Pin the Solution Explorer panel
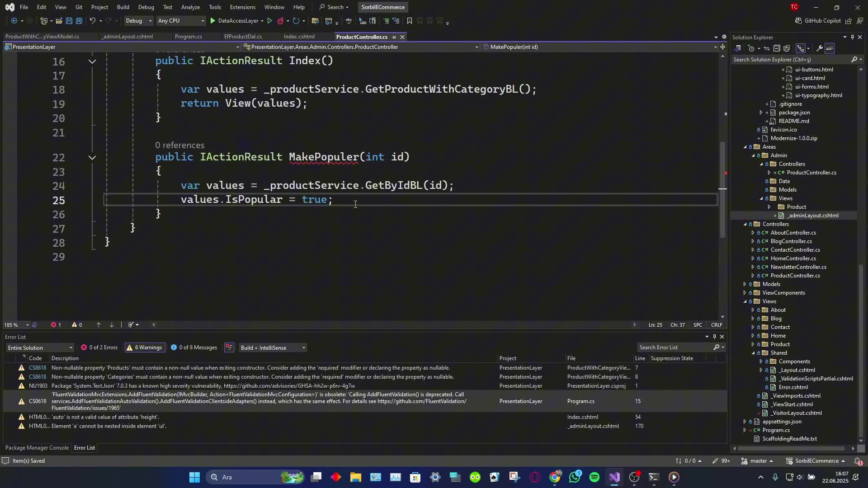 coord(852,37)
